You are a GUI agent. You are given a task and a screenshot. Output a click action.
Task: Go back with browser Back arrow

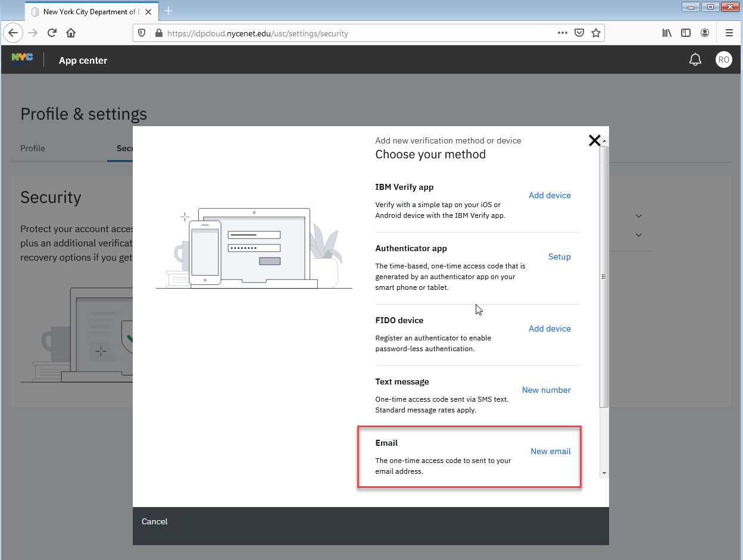[13, 33]
